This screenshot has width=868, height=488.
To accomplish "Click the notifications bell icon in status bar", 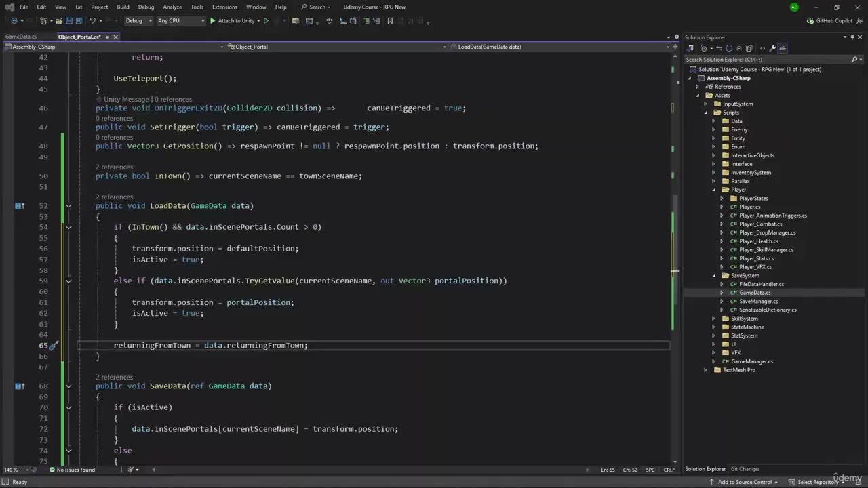I will pyautogui.click(x=858, y=482).
